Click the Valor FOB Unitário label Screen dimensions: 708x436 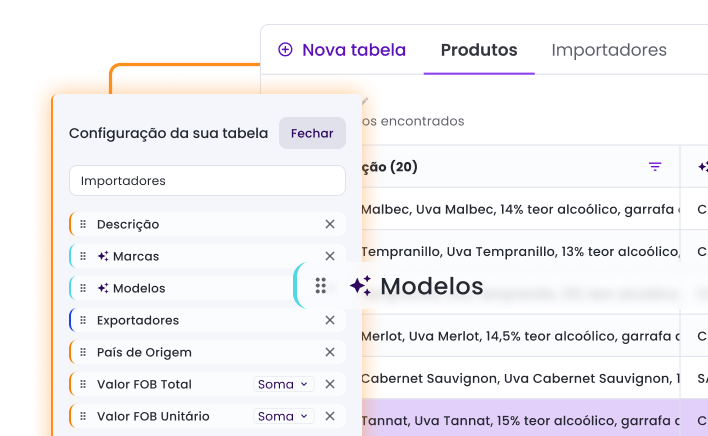(x=153, y=416)
